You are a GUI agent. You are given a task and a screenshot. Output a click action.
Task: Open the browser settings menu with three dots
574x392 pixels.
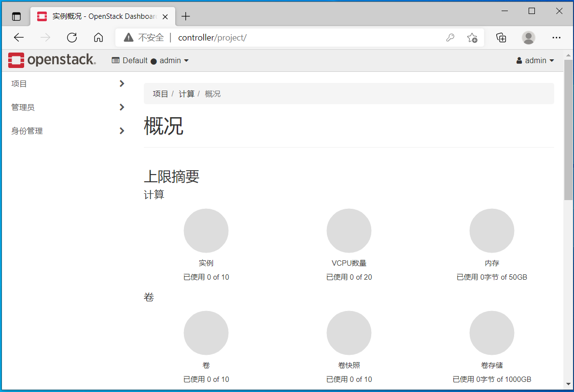[556, 37]
